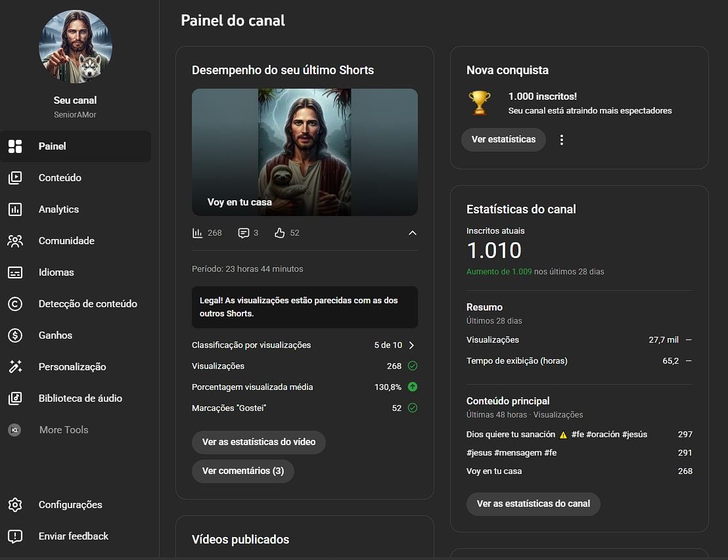Click the music icon for Biblioteca de áudio
The width and height of the screenshot is (728, 560).
coord(15,398)
